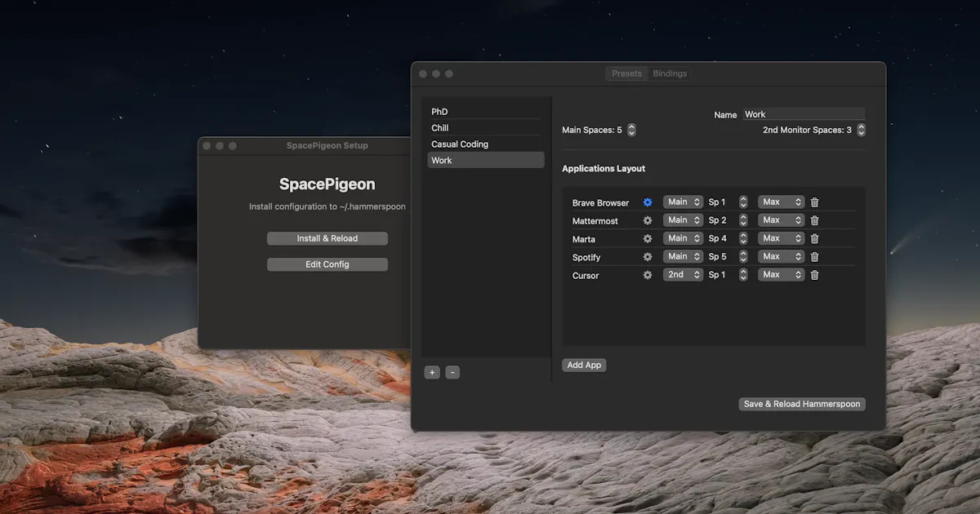Open Brave Browser monitor dropdown showing Main
Image resolution: width=980 pixels, height=514 pixels.
coord(683,202)
